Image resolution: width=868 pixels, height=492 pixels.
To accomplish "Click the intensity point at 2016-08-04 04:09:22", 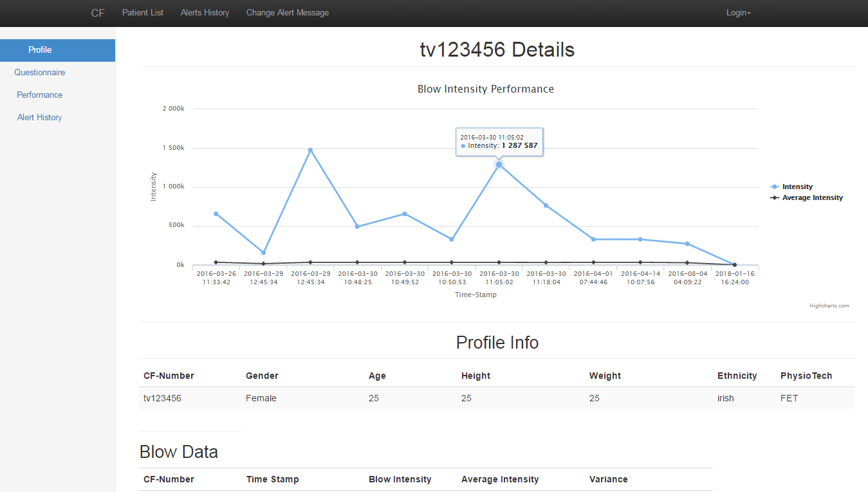I will pos(687,244).
